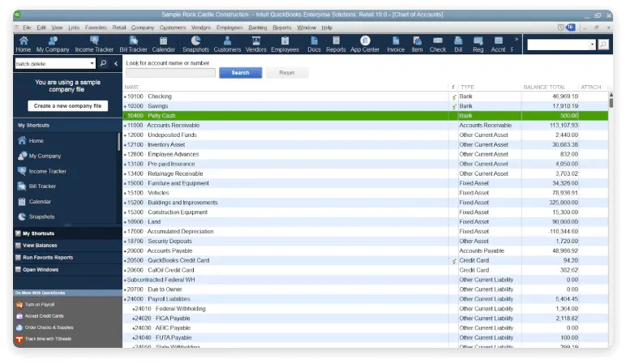Open the App Center icon
The width and height of the screenshot is (626, 364).
pos(365,45)
